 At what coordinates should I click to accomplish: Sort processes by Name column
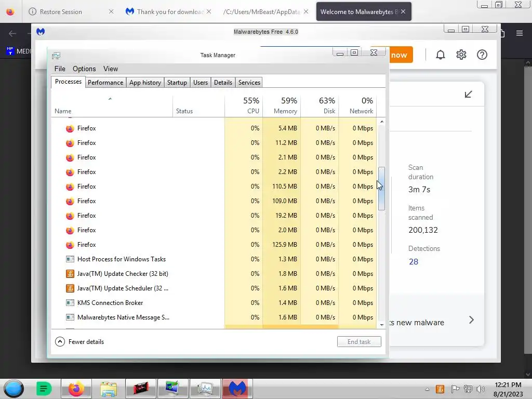pos(112,106)
